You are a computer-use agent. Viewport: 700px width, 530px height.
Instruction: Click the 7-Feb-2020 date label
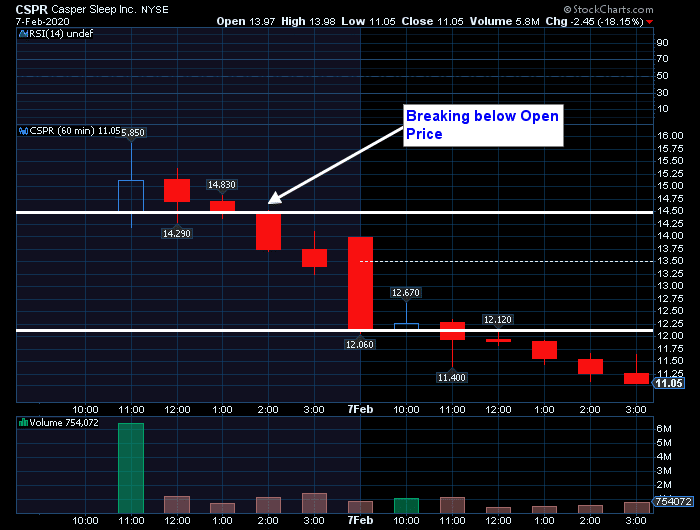point(42,21)
